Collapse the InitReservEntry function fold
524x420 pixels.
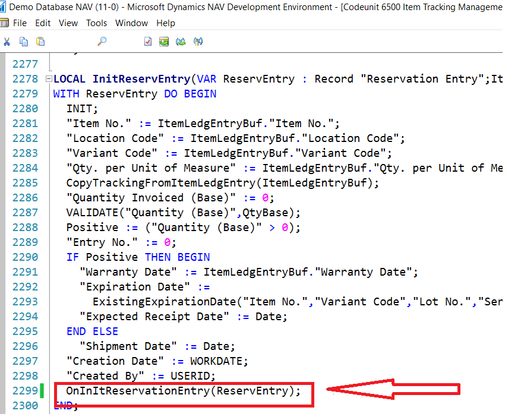49,79
